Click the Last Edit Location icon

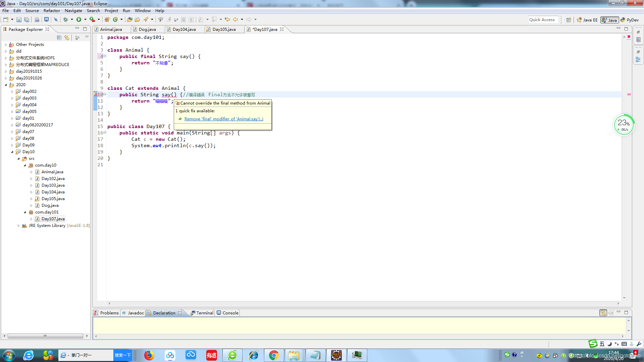pyautogui.click(x=227, y=20)
